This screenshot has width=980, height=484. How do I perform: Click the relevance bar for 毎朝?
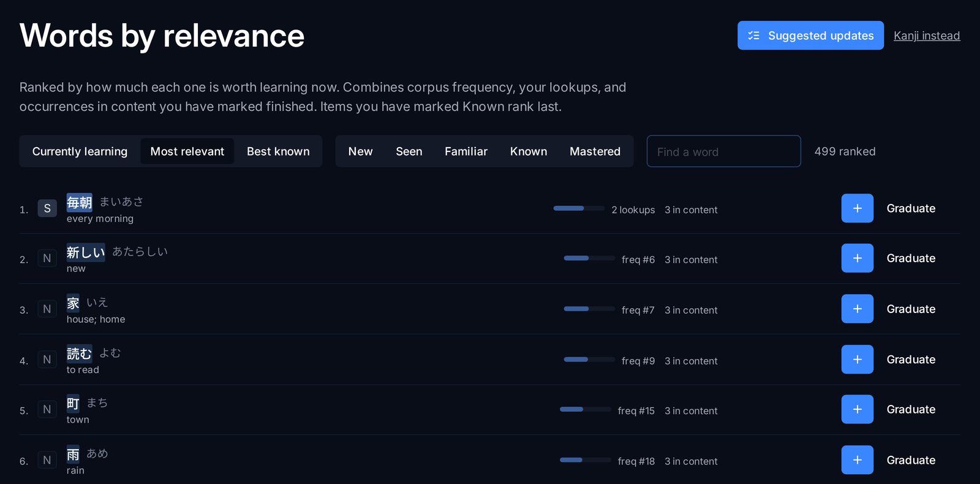579,208
